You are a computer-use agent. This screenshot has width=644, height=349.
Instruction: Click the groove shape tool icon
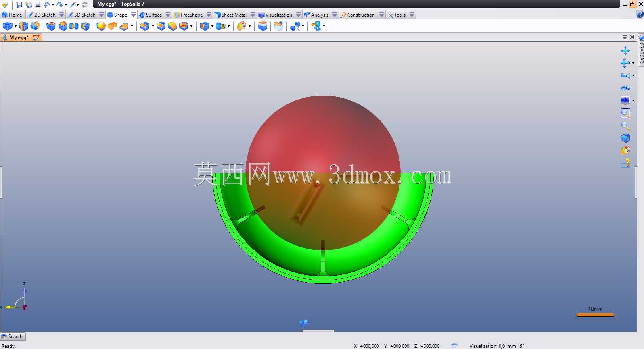pos(74,27)
